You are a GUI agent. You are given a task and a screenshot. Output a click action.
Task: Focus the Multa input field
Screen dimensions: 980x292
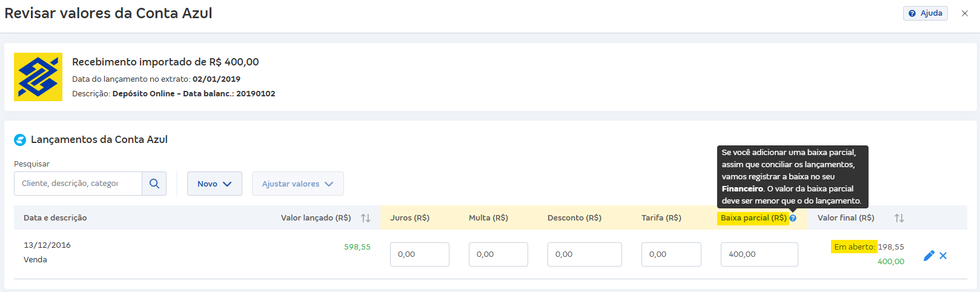tap(498, 254)
